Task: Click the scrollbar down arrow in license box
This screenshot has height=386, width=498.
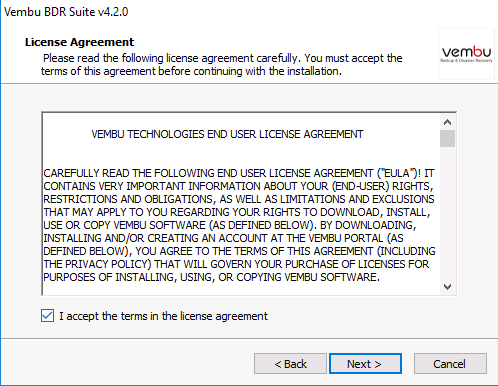Action: pyautogui.click(x=447, y=287)
